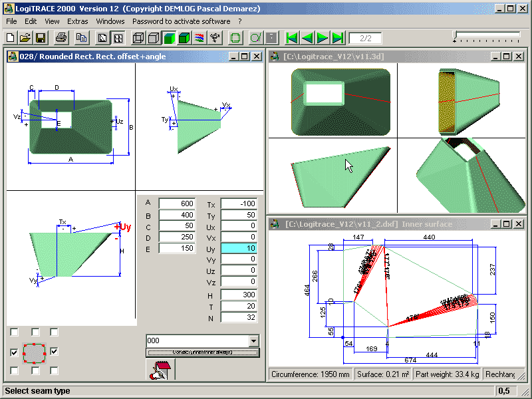
Task: Select the four-view layout icon
Action: (118, 38)
